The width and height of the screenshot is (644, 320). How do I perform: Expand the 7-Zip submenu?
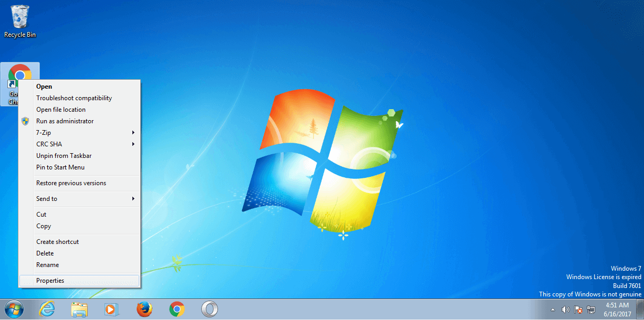(79, 133)
